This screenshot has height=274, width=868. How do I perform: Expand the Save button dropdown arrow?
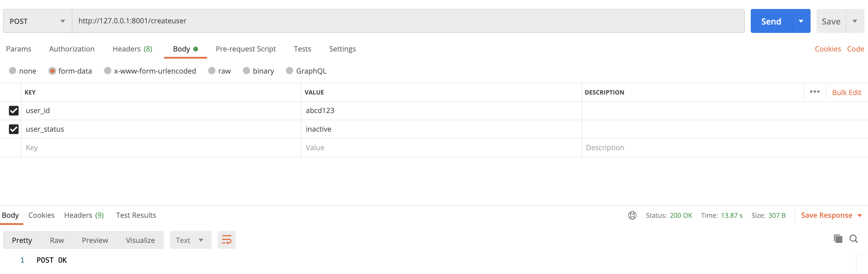(855, 21)
